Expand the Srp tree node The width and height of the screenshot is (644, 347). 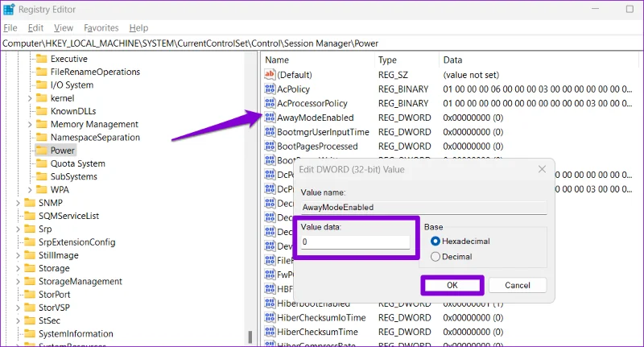point(18,229)
